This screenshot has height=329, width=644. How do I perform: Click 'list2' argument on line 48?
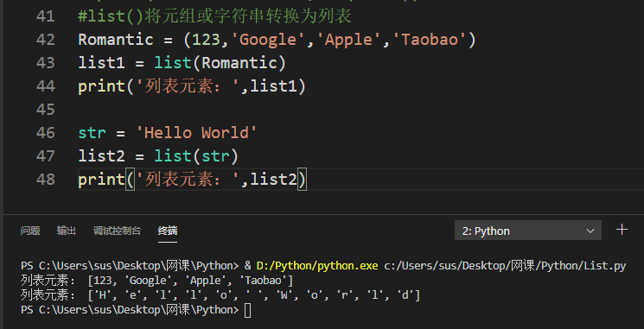[273, 180]
